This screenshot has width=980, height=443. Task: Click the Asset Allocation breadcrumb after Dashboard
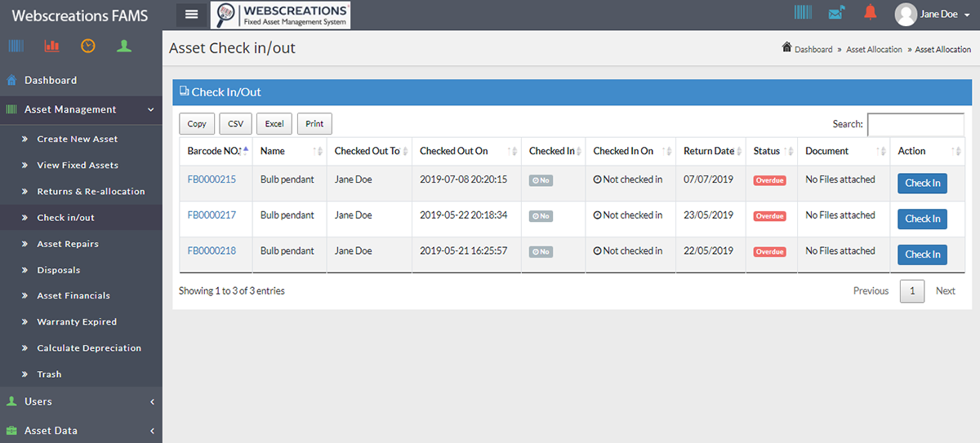[874, 50]
